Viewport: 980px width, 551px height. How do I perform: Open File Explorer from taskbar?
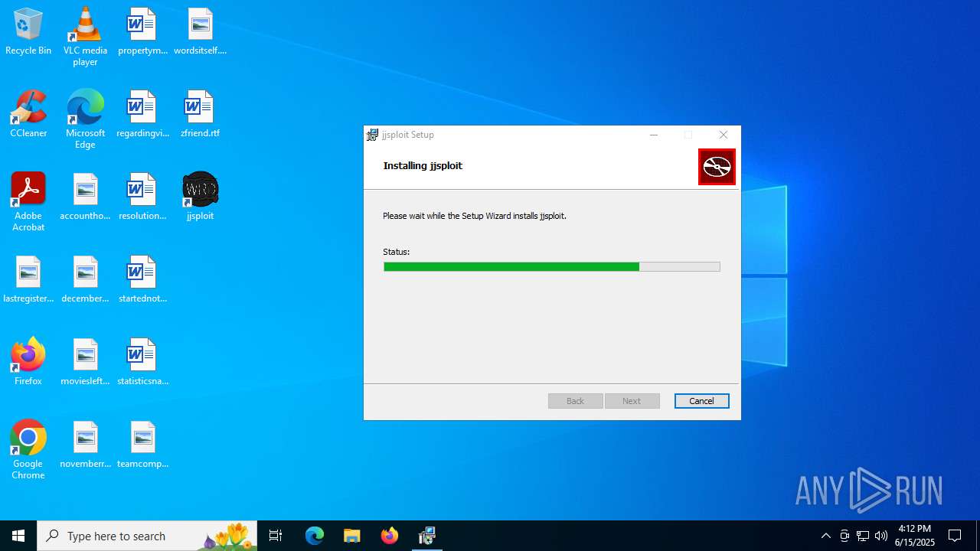352,536
